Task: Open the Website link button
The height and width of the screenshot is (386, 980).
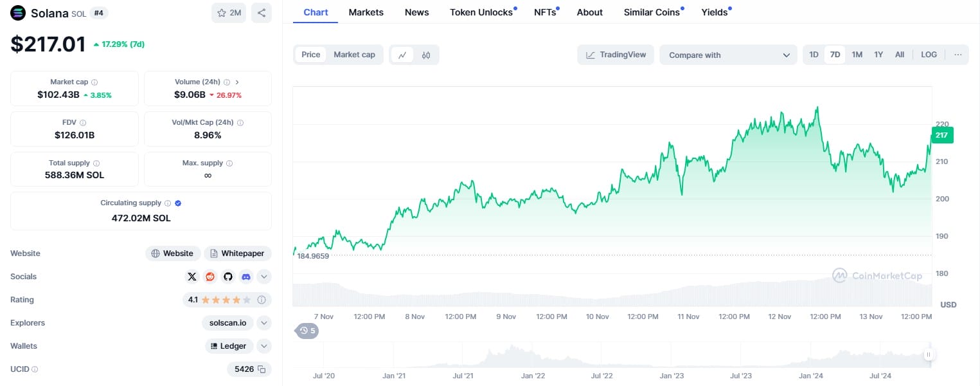Action: tap(173, 253)
